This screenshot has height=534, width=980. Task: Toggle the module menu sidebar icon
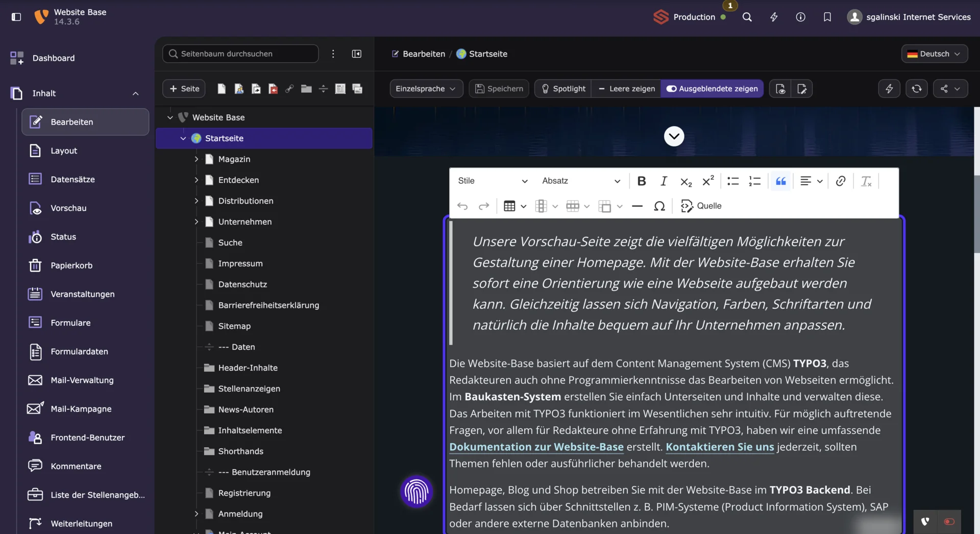(x=16, y=17)
